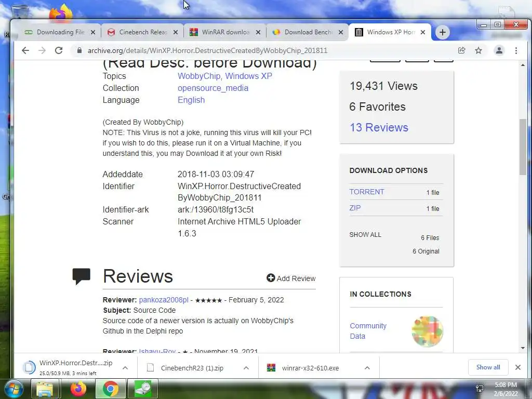Open the Community Data collection link
The image size is (532, 399).
(368, 331)
